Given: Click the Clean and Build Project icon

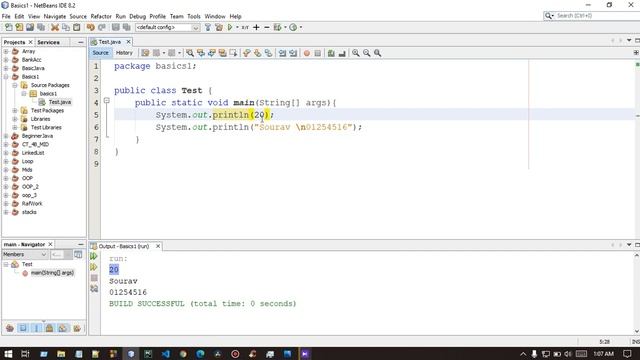Looking at the screenshot, I should tap(219, 27).
